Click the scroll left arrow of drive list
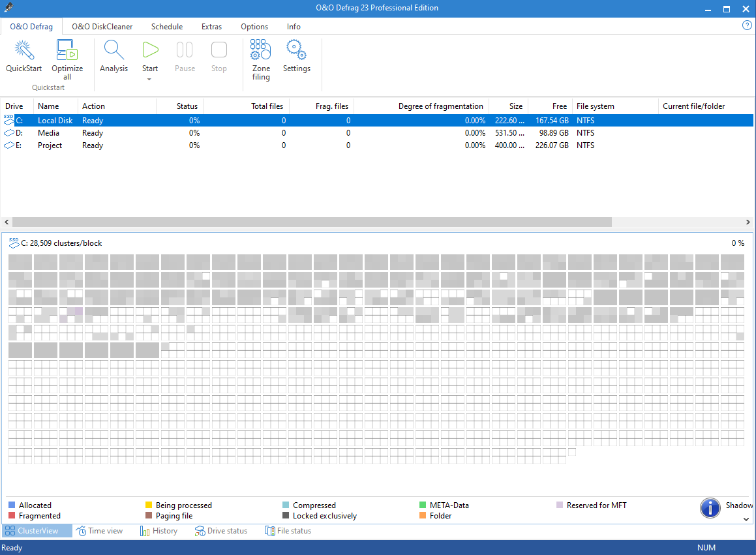Screen dimensions: 756x555 [7, 222]
